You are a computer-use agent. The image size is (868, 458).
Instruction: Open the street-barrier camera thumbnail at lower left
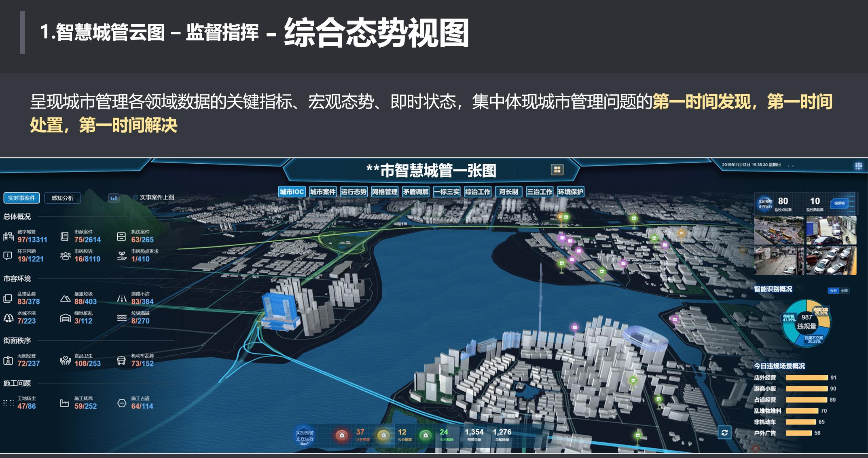click(779, 261)
